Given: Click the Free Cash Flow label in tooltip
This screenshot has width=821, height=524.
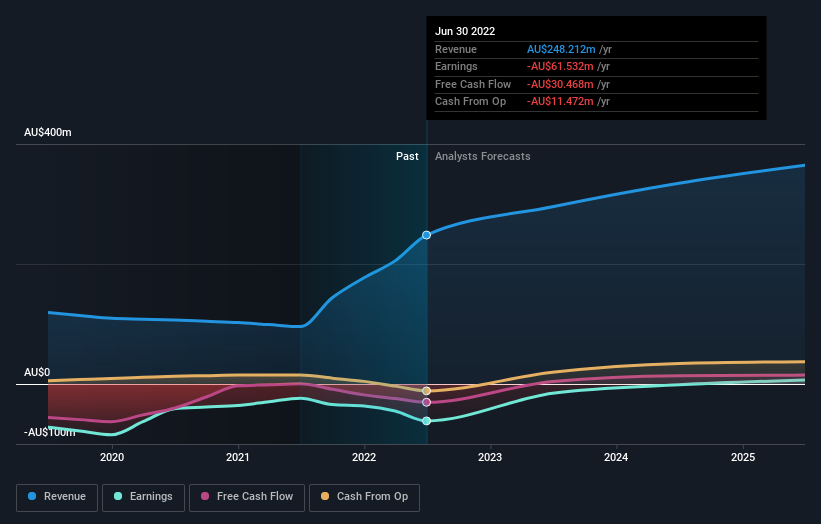Looking at the screenshot, I should (x=473, y=84).
